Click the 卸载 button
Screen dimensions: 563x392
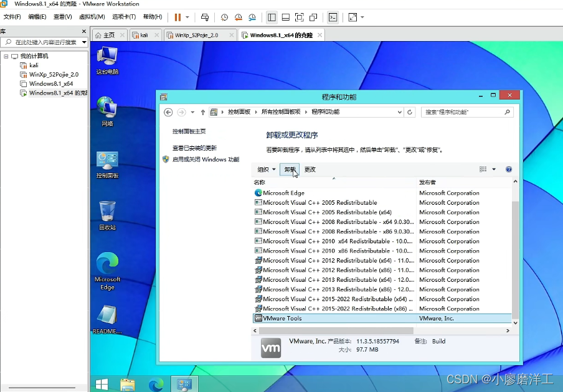pos(290,169)
